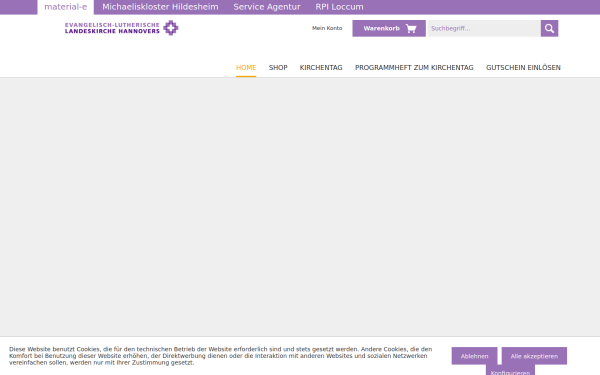
Task: Open Programmheft zum Kirchentag menu item
Action: (x=414, y=68)
